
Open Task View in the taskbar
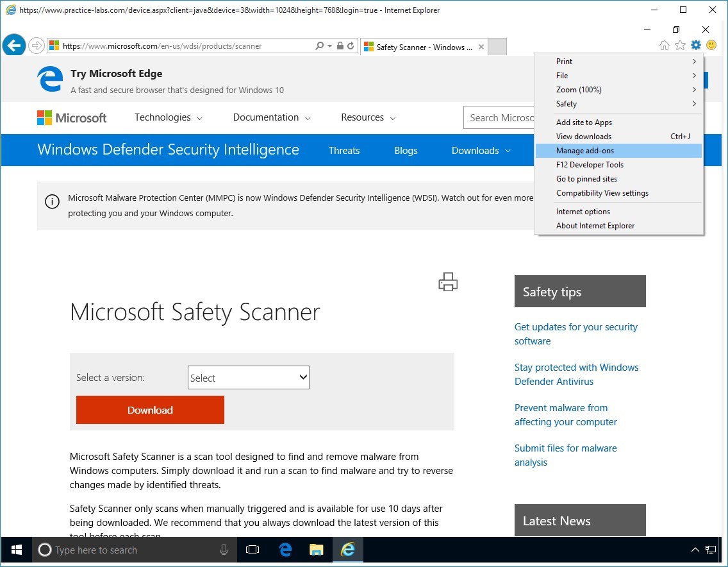[252, 550]
